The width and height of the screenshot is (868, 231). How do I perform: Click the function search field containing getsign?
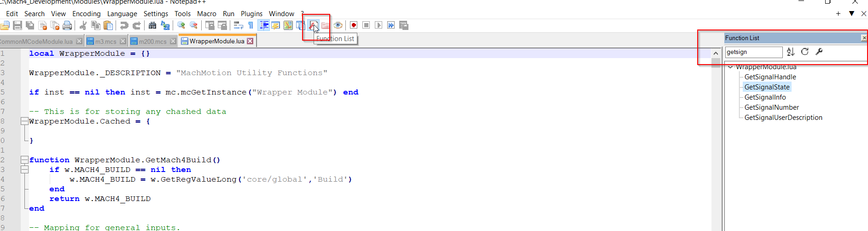753,52
